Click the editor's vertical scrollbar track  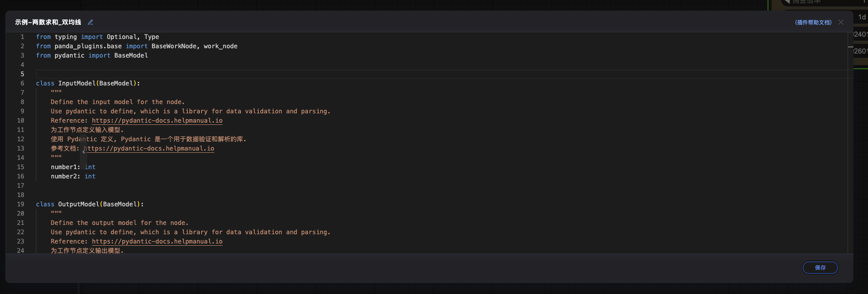point(850,143)
